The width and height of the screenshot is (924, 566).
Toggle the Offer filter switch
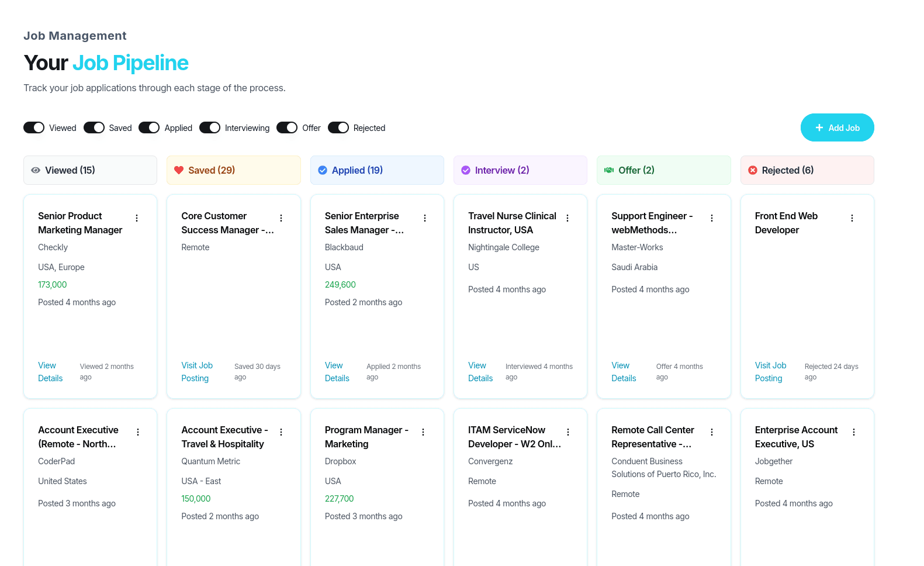287,127
